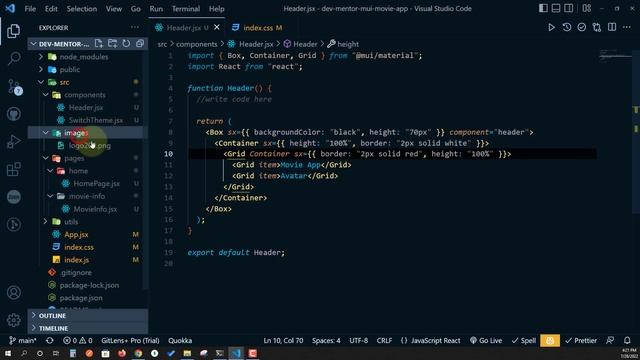
Task: Open the Terminal menu
Action: pyautogui.click(x=186, y=9)
